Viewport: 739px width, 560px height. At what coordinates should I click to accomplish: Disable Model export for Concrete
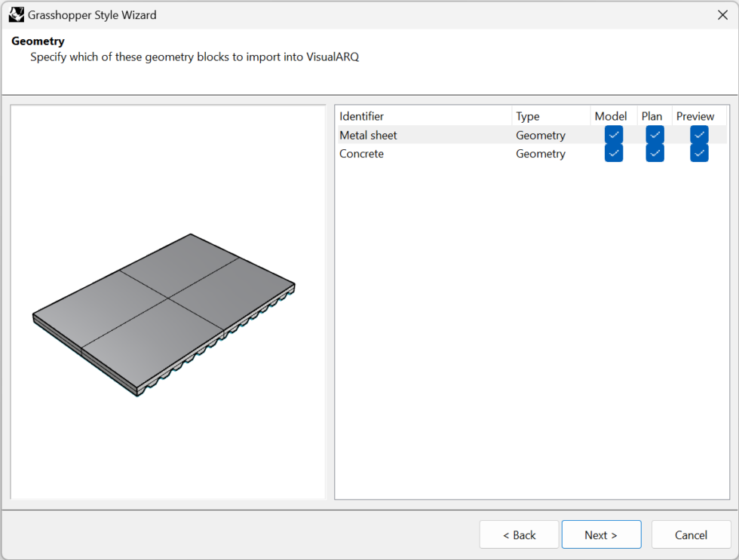click(x=613, y=153)
